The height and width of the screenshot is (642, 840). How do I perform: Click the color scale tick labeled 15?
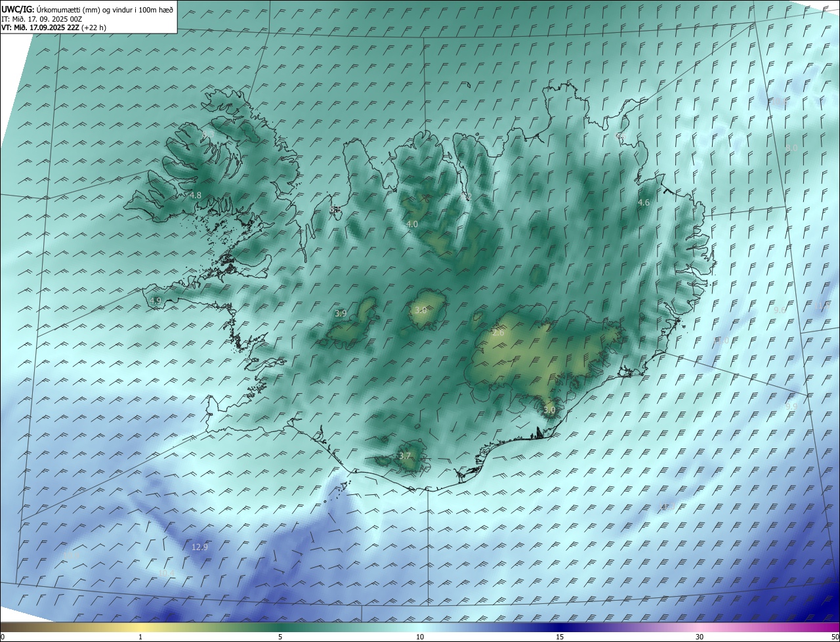(x=560, y=637)
